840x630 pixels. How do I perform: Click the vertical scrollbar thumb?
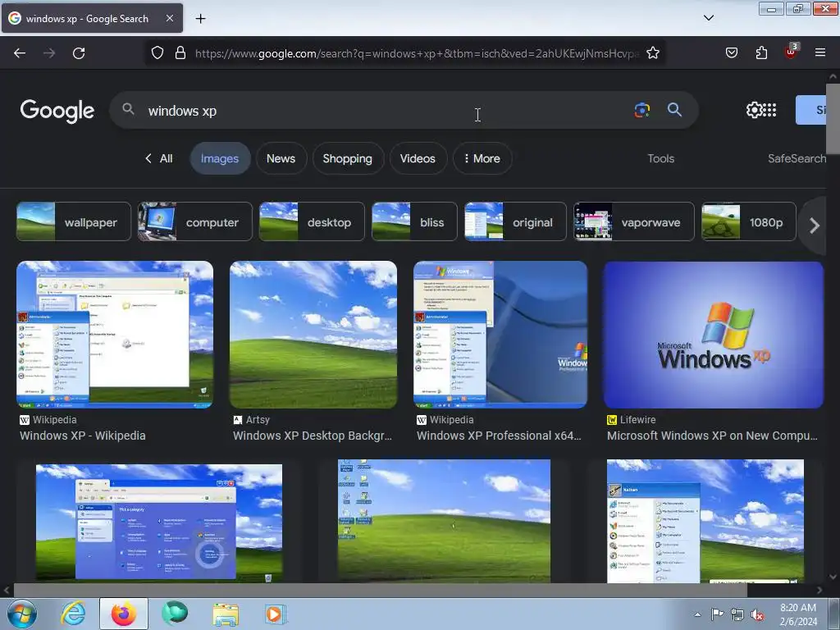coord(833,117)
